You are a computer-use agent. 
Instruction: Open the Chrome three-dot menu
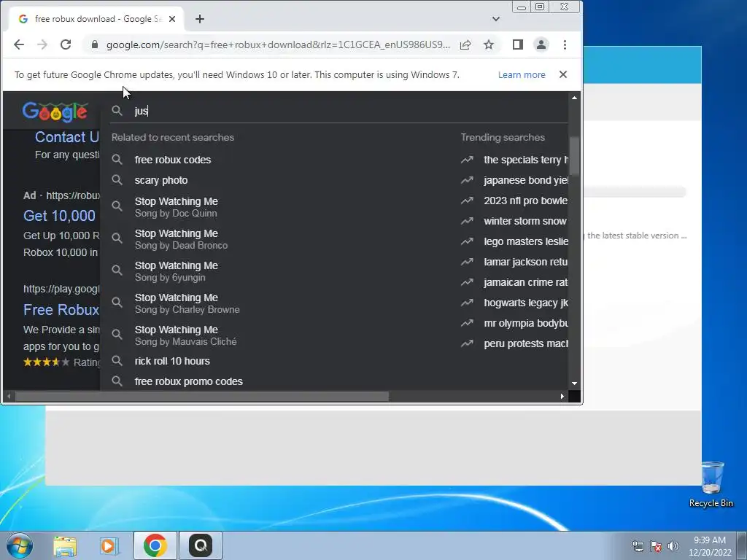tap(565, 44)
